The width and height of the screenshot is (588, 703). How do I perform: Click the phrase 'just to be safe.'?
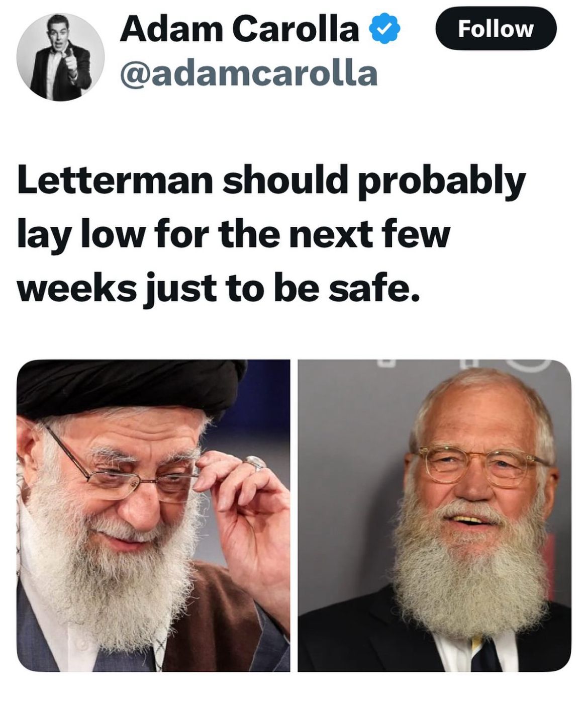click(x=281, y=289)
